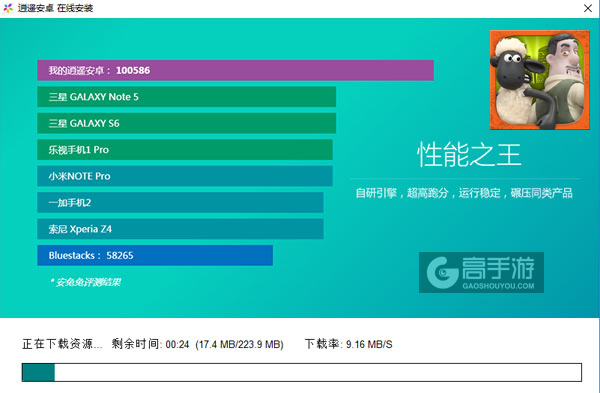
Task: Select the blue Bluestacks 58265 bar
Action: click(155, 255)
